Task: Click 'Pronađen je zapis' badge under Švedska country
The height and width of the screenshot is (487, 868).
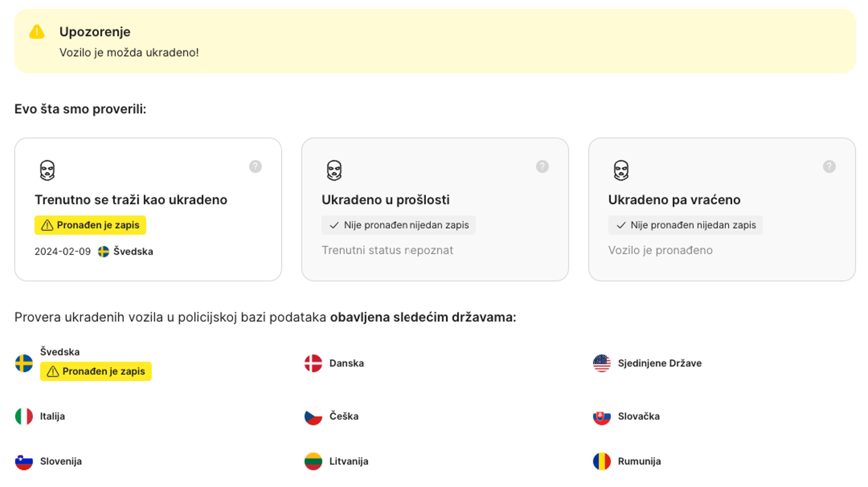Action: pos(96,372)
